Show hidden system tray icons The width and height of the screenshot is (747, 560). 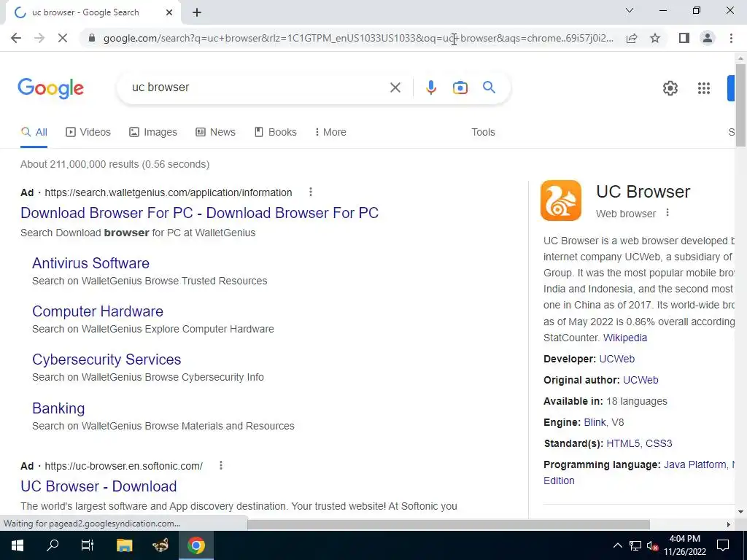click(617, 545)
